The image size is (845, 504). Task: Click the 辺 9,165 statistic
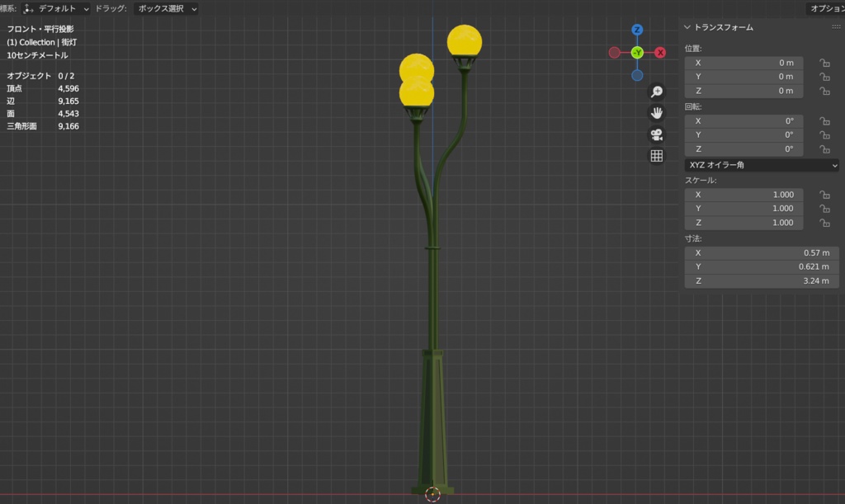coord(43,101)
